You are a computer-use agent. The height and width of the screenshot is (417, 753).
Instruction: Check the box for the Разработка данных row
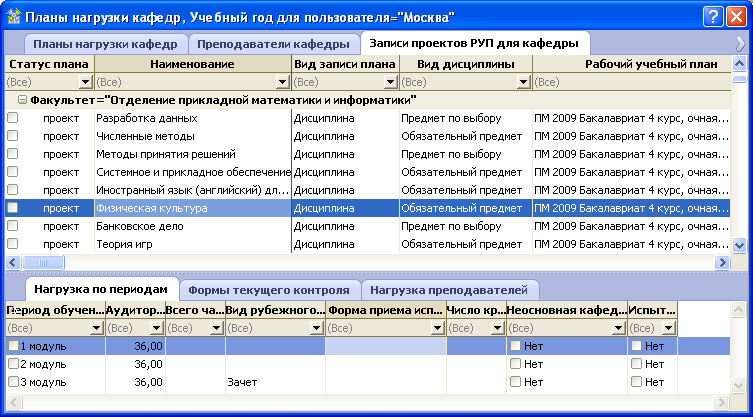click(13, 118)
